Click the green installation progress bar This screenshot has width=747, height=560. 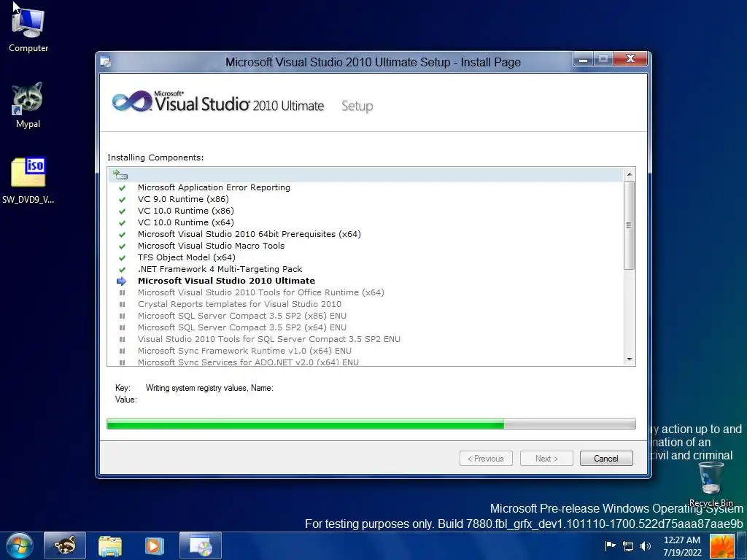[x=371, y=424]
